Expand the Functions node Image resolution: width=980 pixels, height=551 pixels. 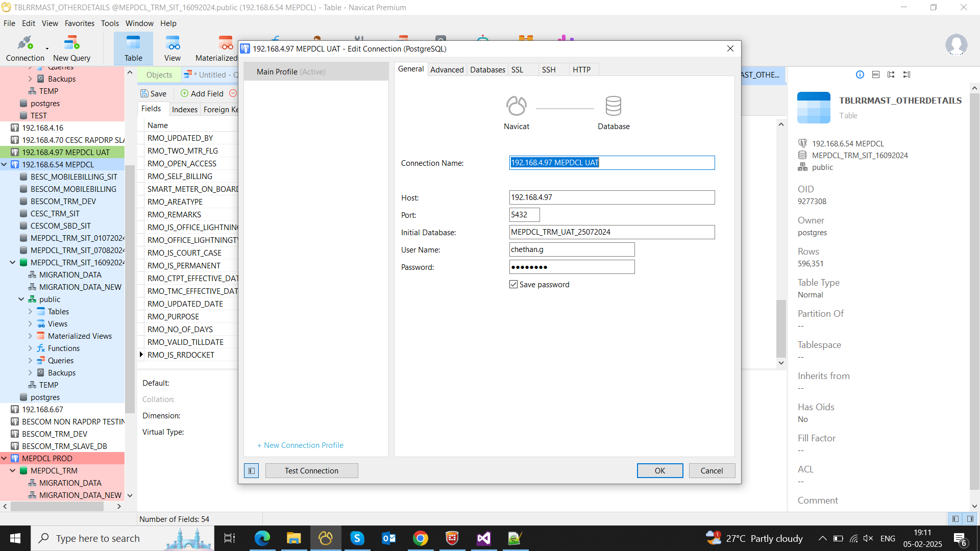click(x=30, y=348)
